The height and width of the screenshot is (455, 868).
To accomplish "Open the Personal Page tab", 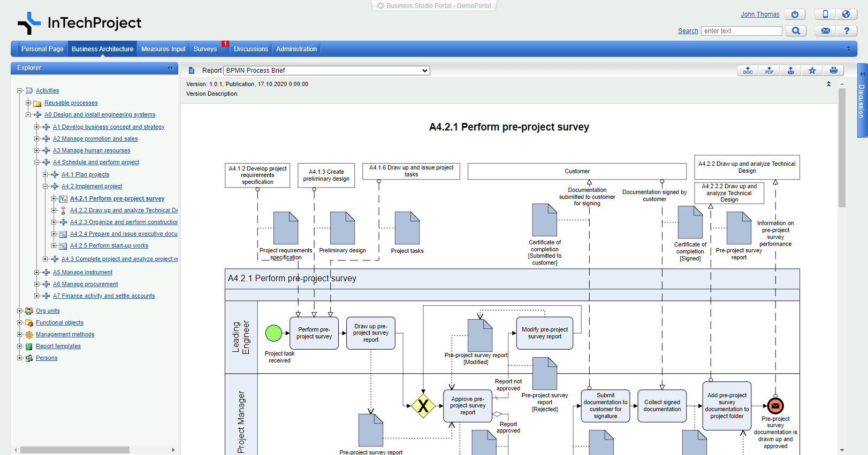I will tap(42, 49).
